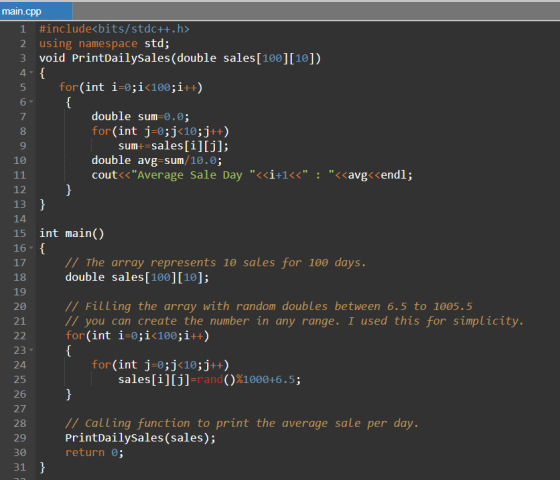Viewport: 560px width, 480px height.
Task: Click line number 14 in the gutter
Action: 20,219
